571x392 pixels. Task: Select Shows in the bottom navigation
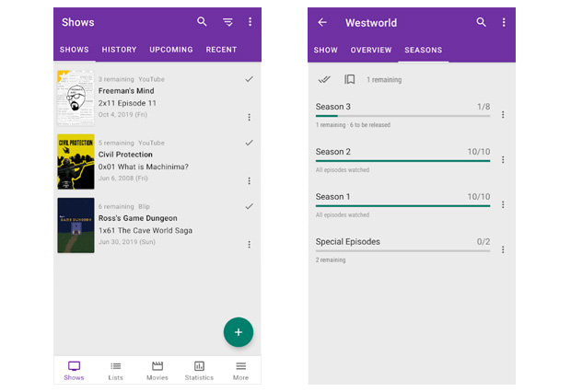coord(74,371)
